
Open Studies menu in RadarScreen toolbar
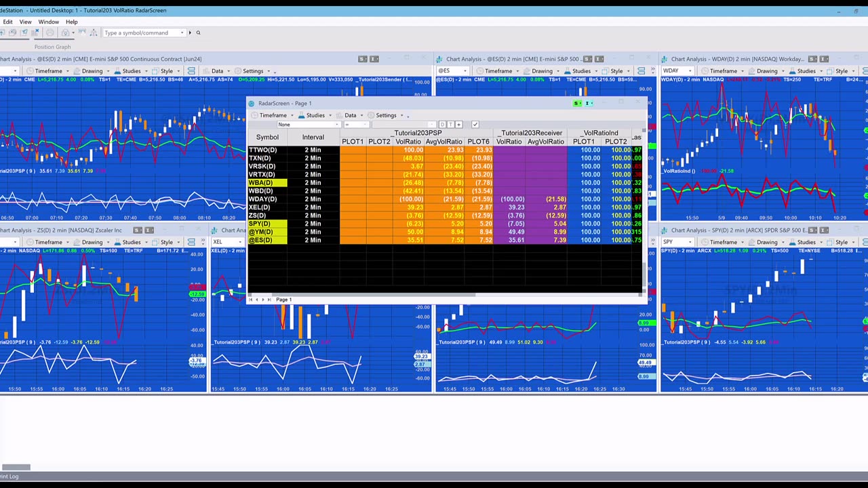(x=315, y=115)
